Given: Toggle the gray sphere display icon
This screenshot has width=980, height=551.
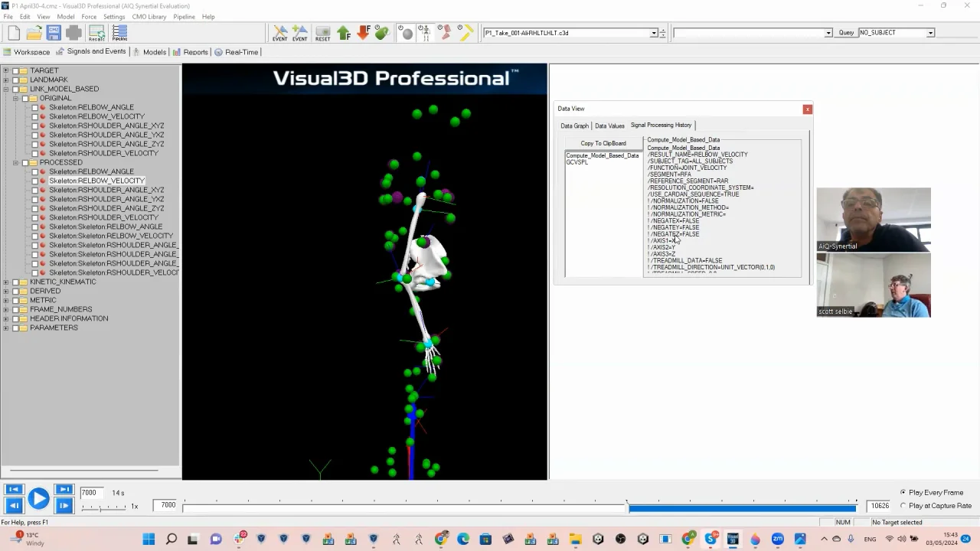Looking at the screenshot, I should [407, 33].
